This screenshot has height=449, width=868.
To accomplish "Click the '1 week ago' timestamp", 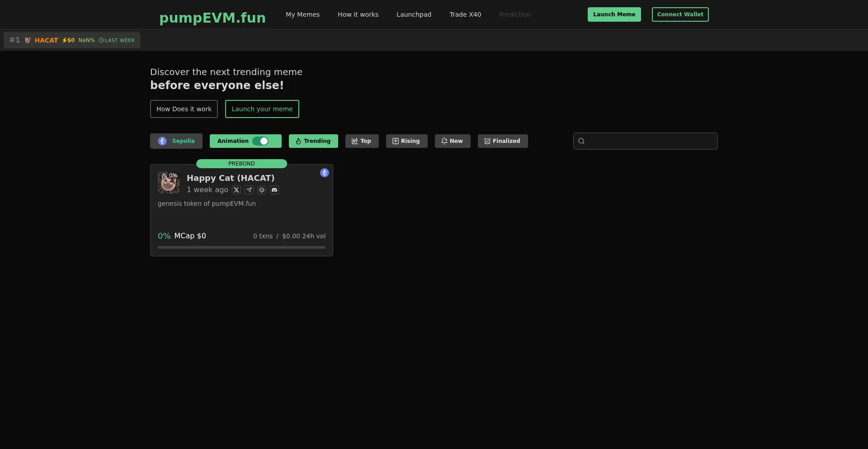I will coord(208,190).
